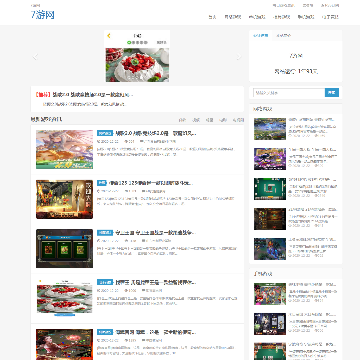
Task: Click blue category tag before the 12.5 title
Action: point(102,183)
